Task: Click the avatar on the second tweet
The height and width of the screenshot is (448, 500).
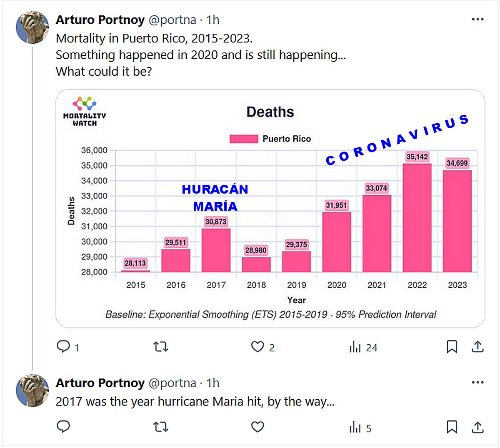Action: coord(32,390)
